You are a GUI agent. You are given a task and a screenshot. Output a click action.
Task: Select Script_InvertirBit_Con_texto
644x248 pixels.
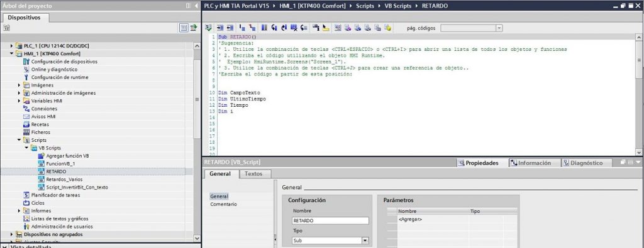tap(77, 187)
